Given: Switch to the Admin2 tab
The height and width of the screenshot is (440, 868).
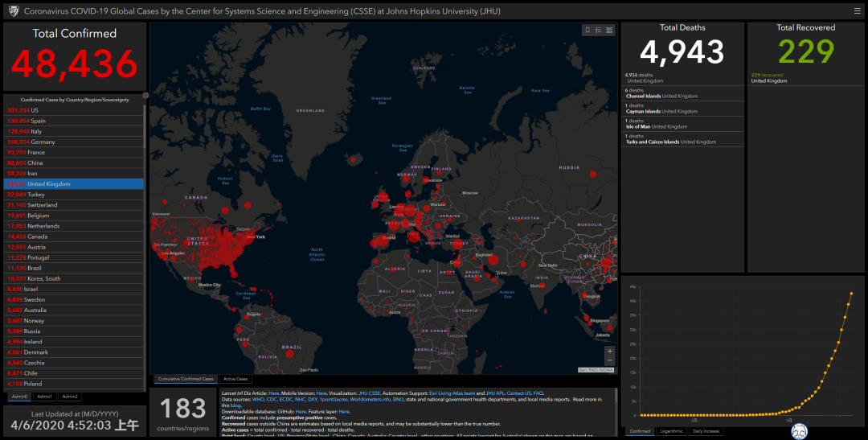Looking at the screenshot, I should click(x=70, y=397).
